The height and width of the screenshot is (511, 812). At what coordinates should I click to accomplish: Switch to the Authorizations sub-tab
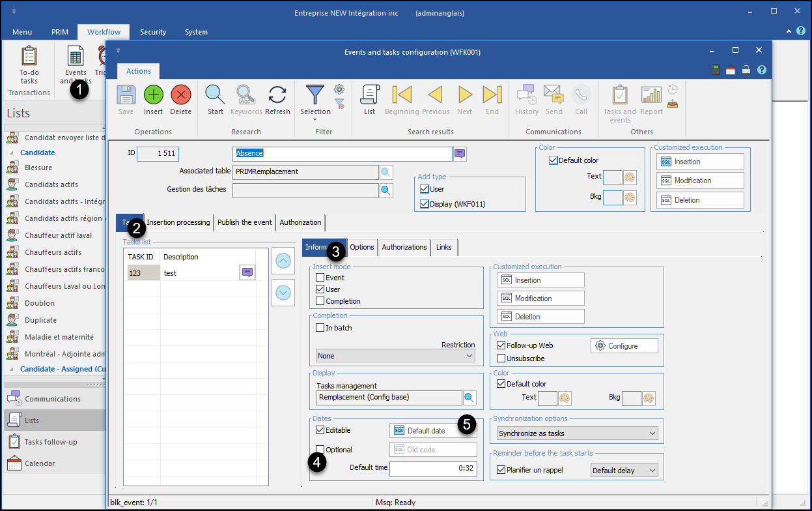click(404, 247)
